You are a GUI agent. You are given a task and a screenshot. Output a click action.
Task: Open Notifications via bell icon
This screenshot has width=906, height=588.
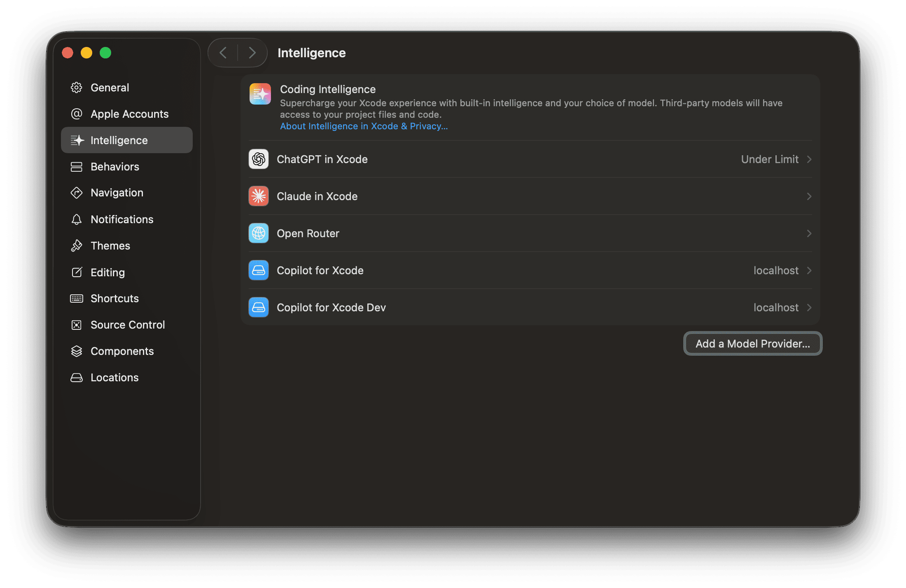(x=77, y=219)
